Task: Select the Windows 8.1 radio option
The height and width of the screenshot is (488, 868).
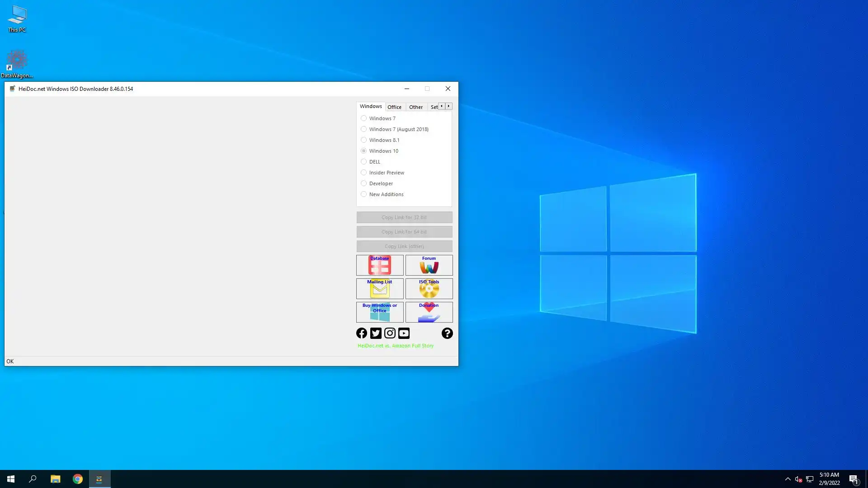Action: point(364,140)
